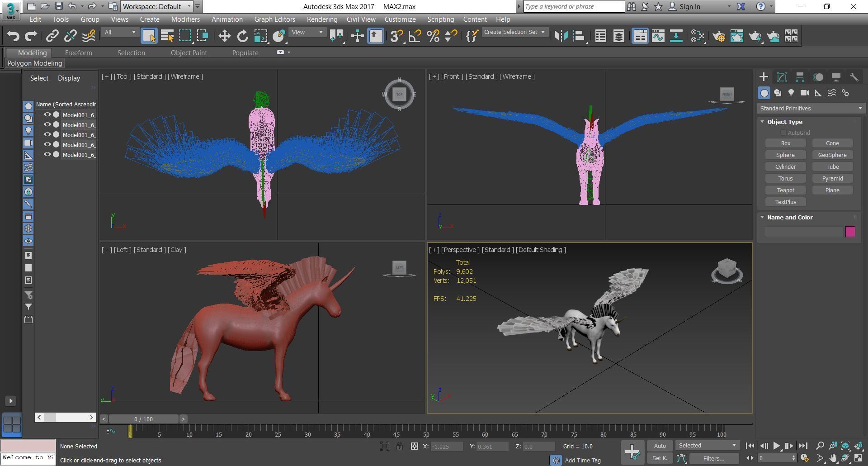Image resolution: width=868 pixels, height=466 pixels.
Task: Enable the AutoGrid checkbox
Action: pyautogui.click(x=783, y=133)
